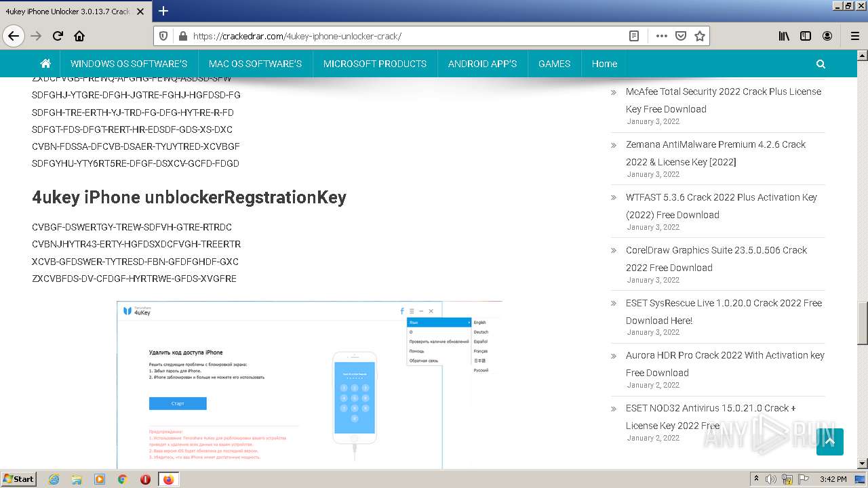View site security lock information
Screen dimensions: 868x488
[x=182, y=36]
